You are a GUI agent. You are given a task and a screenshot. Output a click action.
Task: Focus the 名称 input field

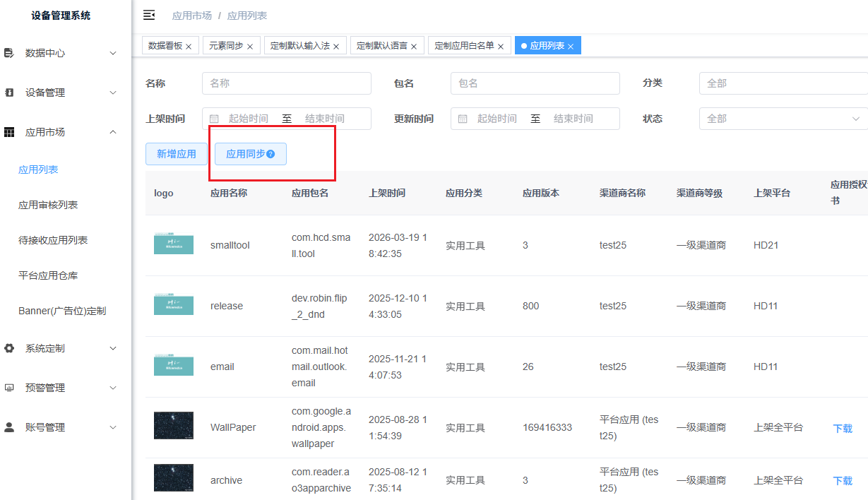287,83
